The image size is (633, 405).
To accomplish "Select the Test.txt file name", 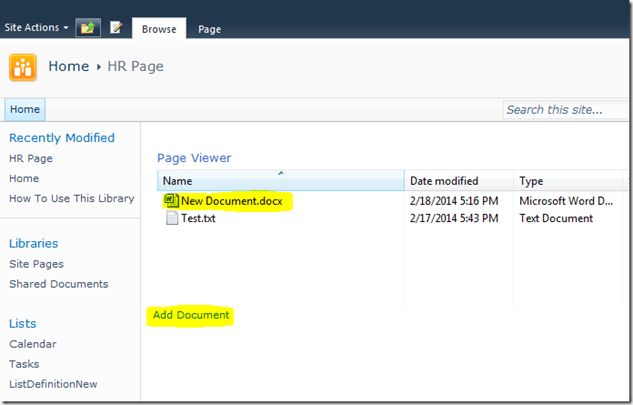I will pos(198,218).
